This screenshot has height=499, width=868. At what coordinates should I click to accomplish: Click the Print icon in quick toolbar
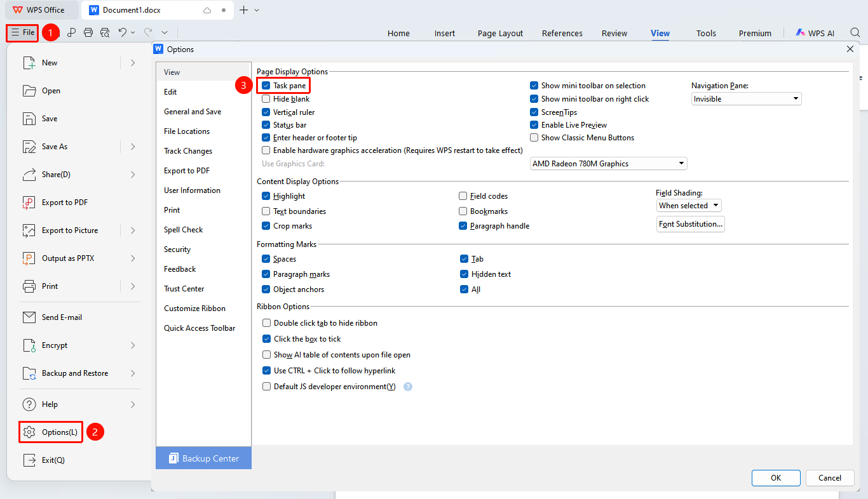(88, 32)
